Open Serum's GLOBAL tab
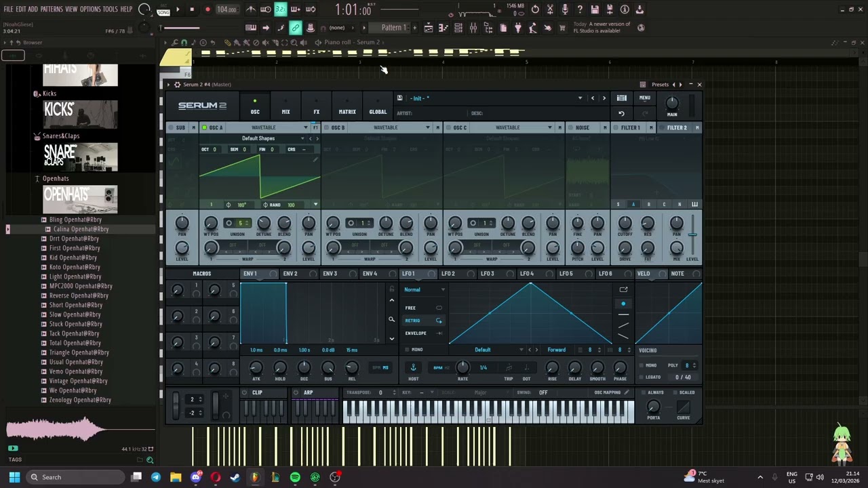The height and width of the screenshot is (488, 868). tap(378, 107)
